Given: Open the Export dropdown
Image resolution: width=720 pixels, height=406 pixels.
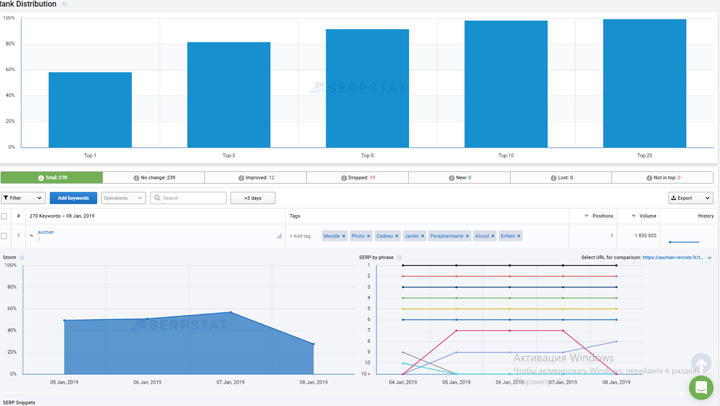Looking at the screenshot, I should pyautogui.click(x=691, y=198).
